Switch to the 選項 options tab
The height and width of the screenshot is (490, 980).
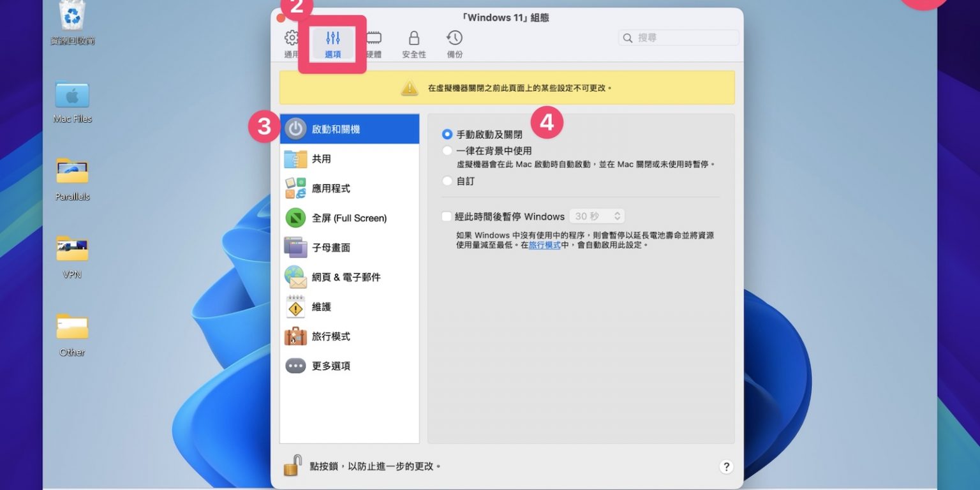[332, 43]
